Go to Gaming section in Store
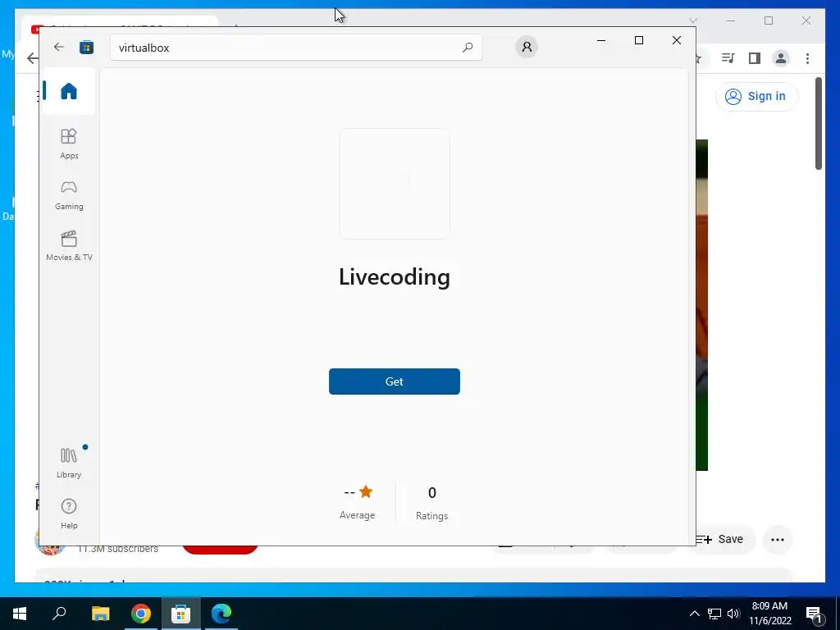840x630 pixels. tap(69, 194)
